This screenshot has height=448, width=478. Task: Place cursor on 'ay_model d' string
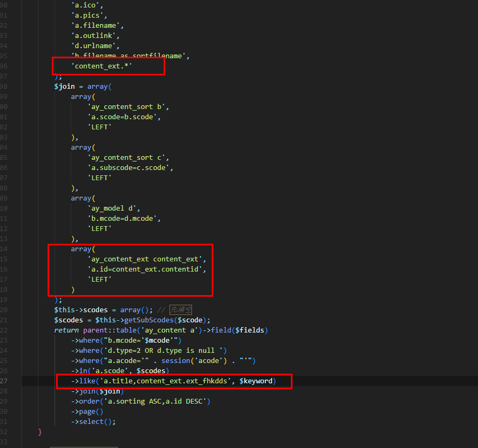point(113,208)
